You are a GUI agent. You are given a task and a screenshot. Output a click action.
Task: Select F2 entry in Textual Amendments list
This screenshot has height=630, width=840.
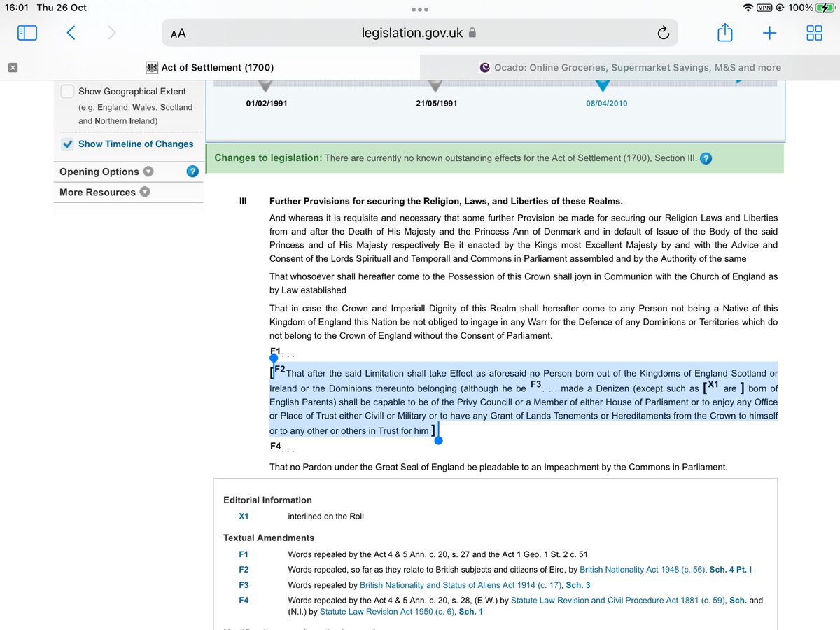click(244, 570)
